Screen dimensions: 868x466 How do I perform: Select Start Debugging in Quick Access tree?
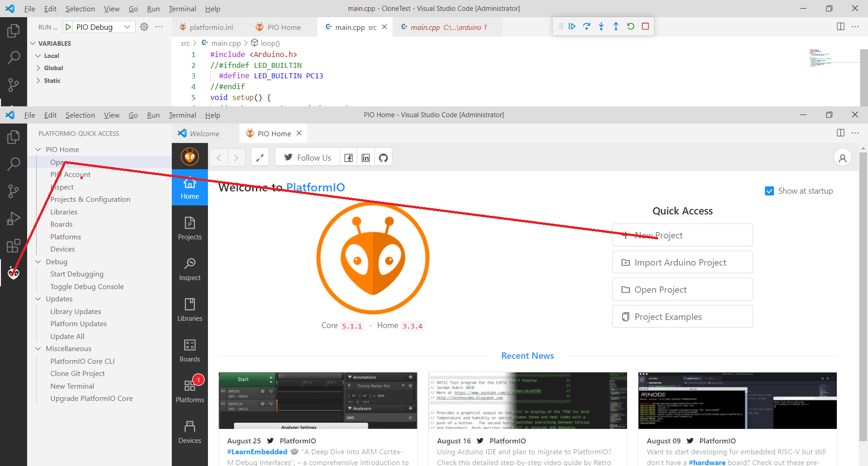click(77, 274)
